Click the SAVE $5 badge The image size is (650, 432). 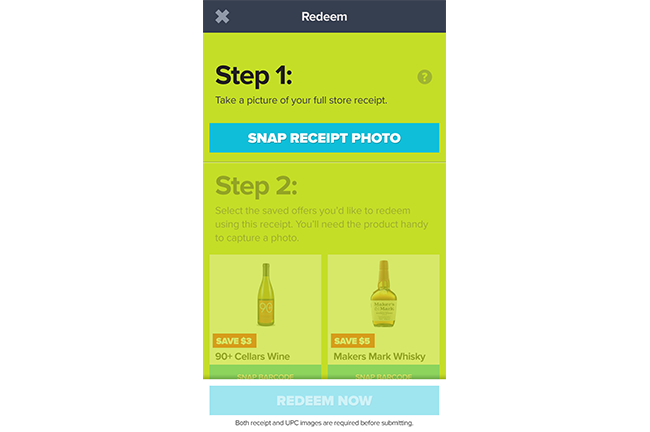coord(352,341)
